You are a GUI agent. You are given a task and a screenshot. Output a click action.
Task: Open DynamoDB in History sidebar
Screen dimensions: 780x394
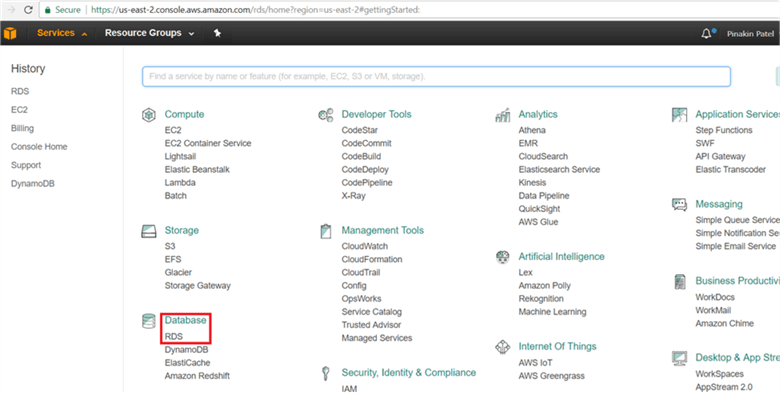tap(33, 184)
